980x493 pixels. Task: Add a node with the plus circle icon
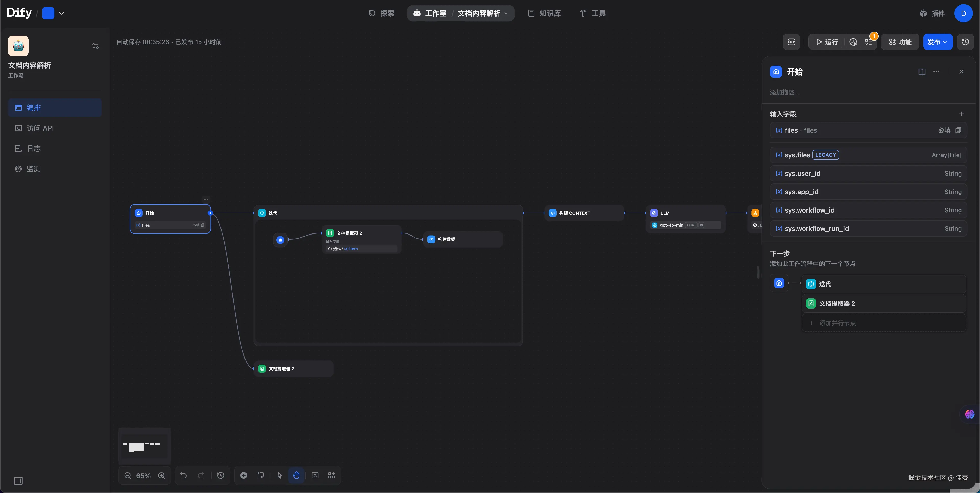[244, 475]
